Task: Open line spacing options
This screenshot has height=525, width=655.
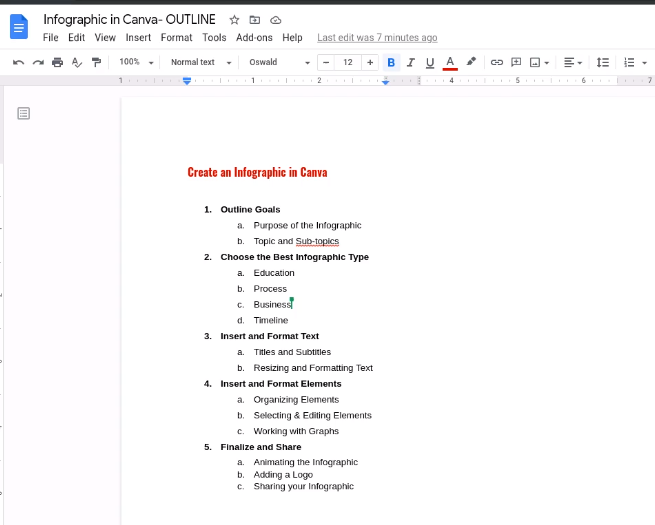Action: pos(602,63)
